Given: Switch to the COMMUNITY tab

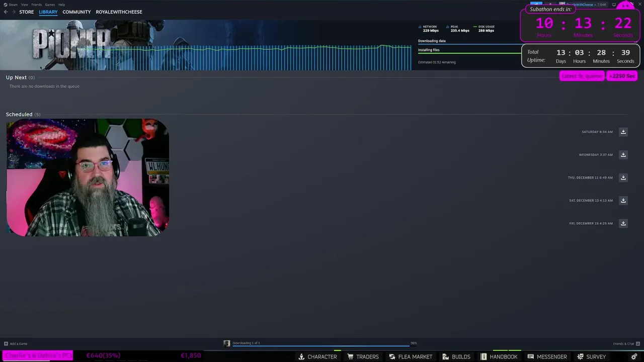Looking at the screenshot, I should [76, 12].
